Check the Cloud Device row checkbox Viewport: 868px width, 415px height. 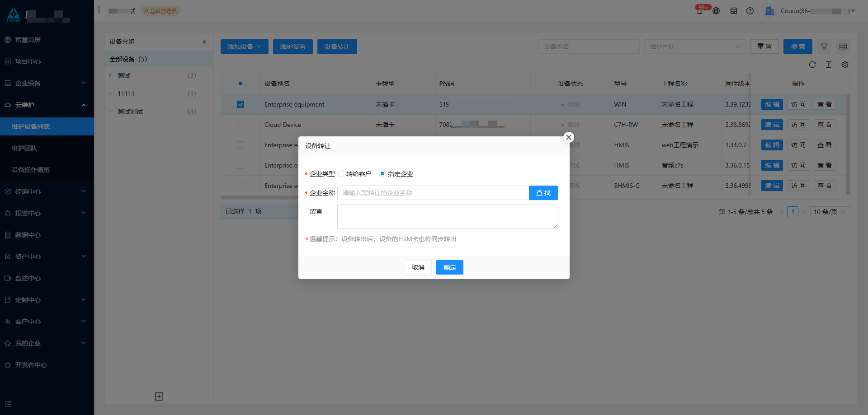[x=241, y=125]
